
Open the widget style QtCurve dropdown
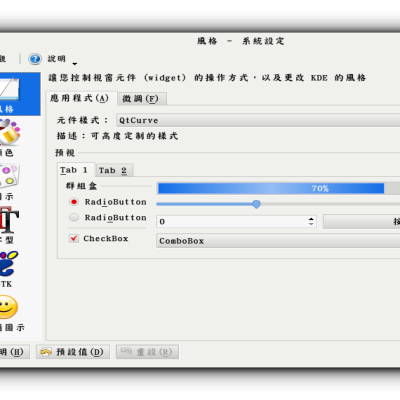coord(258,120)
